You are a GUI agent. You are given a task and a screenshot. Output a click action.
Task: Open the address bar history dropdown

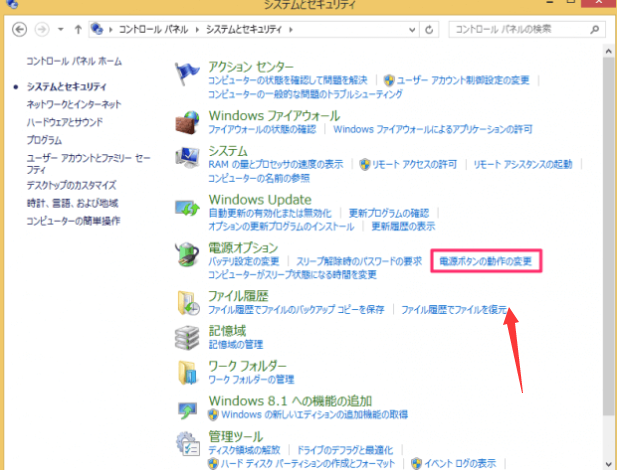coord(412,30)
